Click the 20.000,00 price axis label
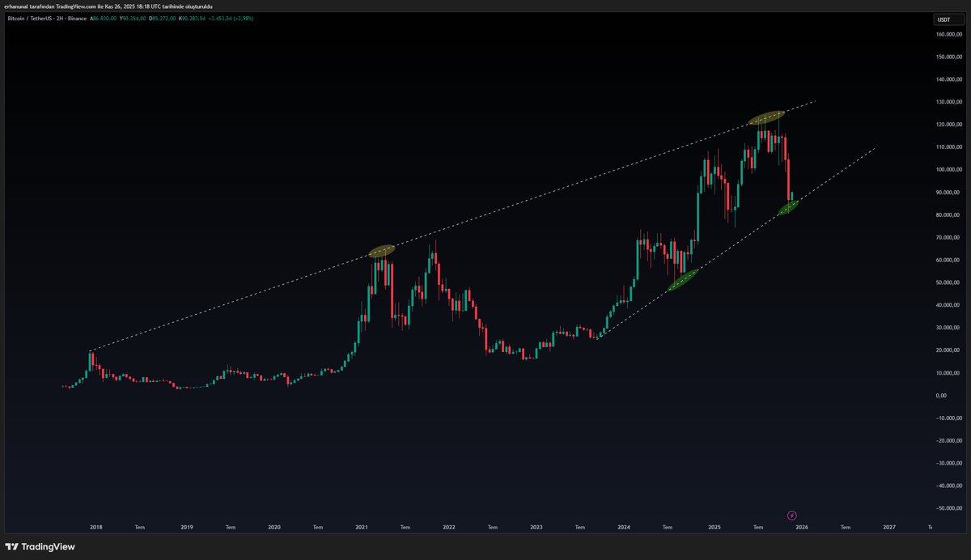The image size is (971, 560). pyautogui.click(x=949, y=350)
